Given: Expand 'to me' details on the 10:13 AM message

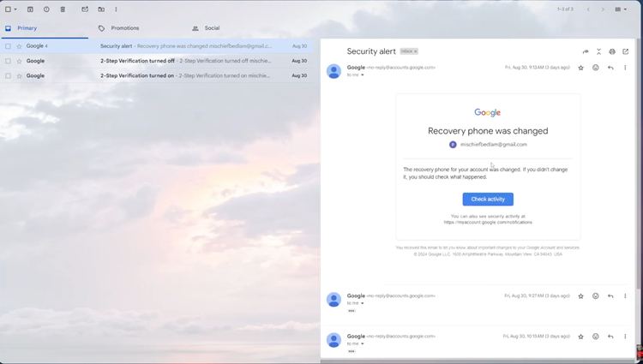Looking at the screenshot, I should coord(362,343).
